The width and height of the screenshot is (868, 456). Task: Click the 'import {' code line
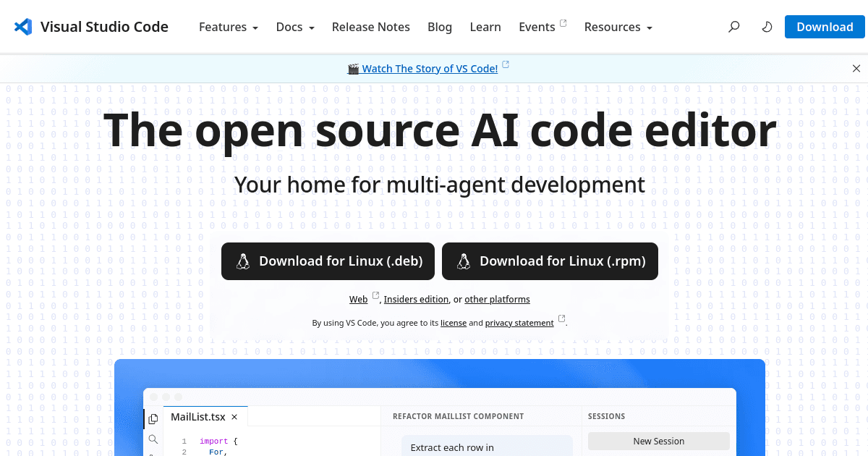click(218, 441)
